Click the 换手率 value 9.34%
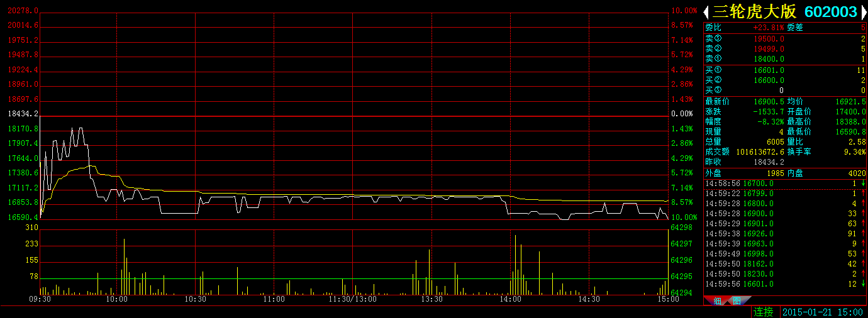The image size is (868, 318). 855,152
